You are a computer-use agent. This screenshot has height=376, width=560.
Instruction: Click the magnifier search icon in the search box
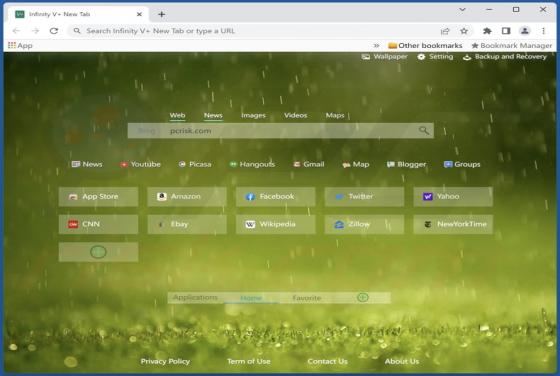point(424,131)
